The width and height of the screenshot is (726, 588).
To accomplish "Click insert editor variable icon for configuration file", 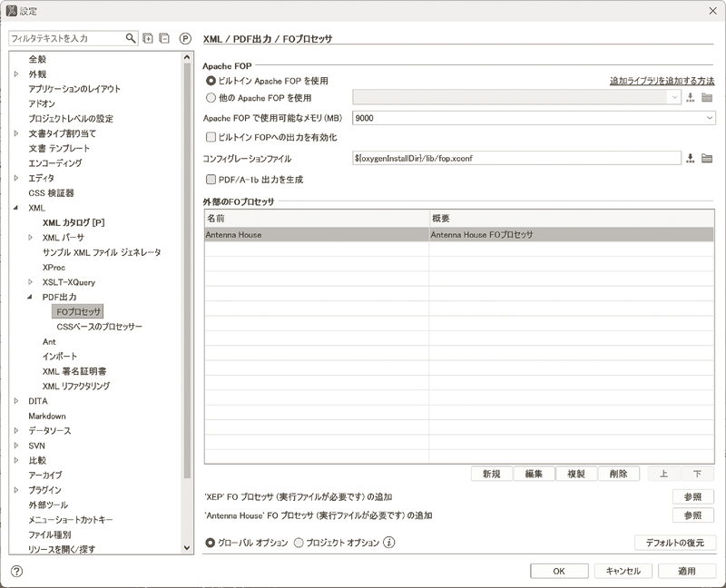I will tap(691, 159).
